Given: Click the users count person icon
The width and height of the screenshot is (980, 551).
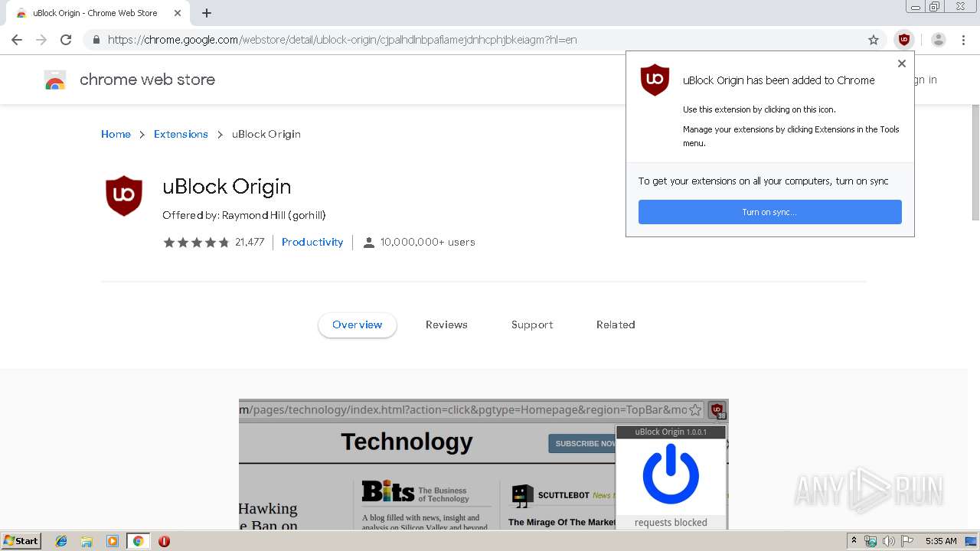Looking at the screenshot, I should [369, 243].
